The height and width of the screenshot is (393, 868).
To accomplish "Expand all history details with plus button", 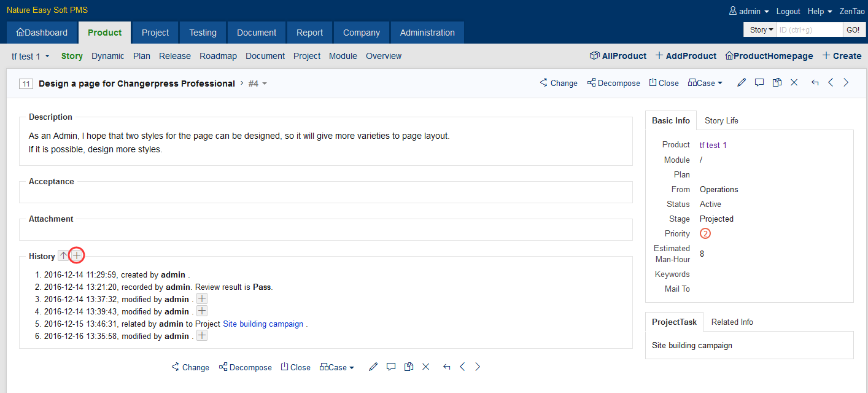I will 77,255.
